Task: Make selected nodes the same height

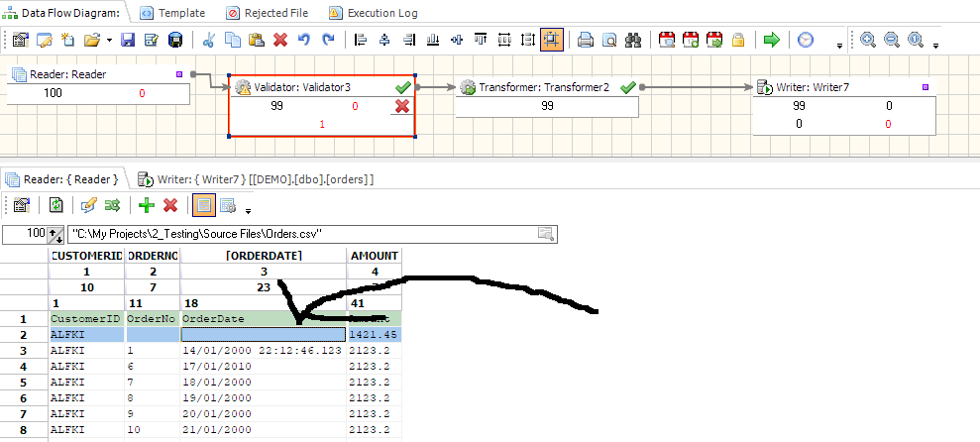Action: tap(527, 40)
